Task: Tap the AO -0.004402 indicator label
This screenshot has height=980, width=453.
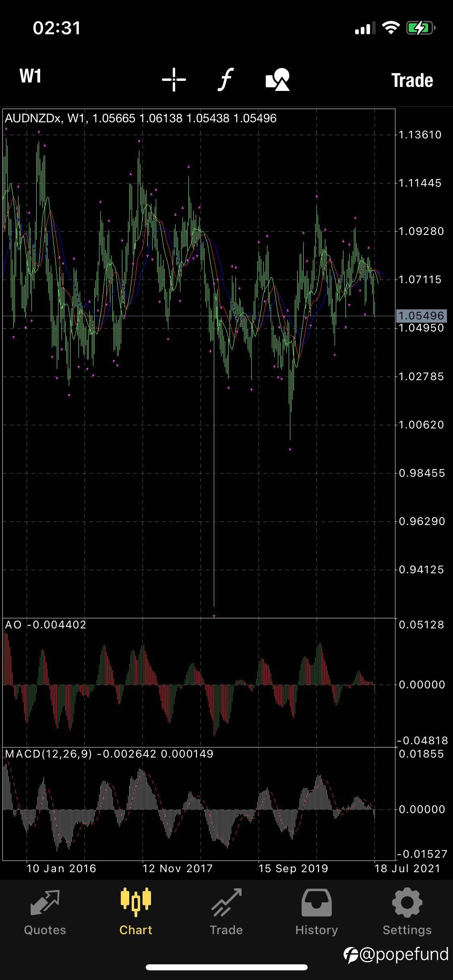Action: [46, 625]
